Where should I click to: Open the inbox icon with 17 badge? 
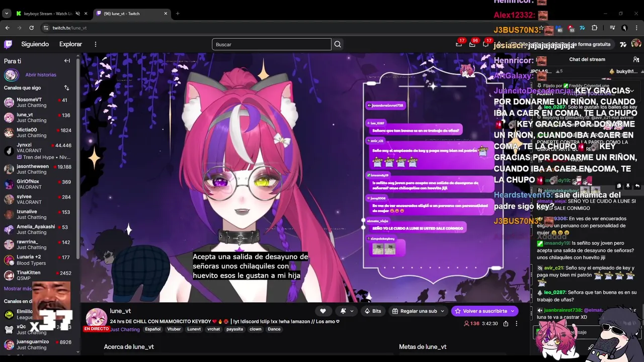point(459,44)
